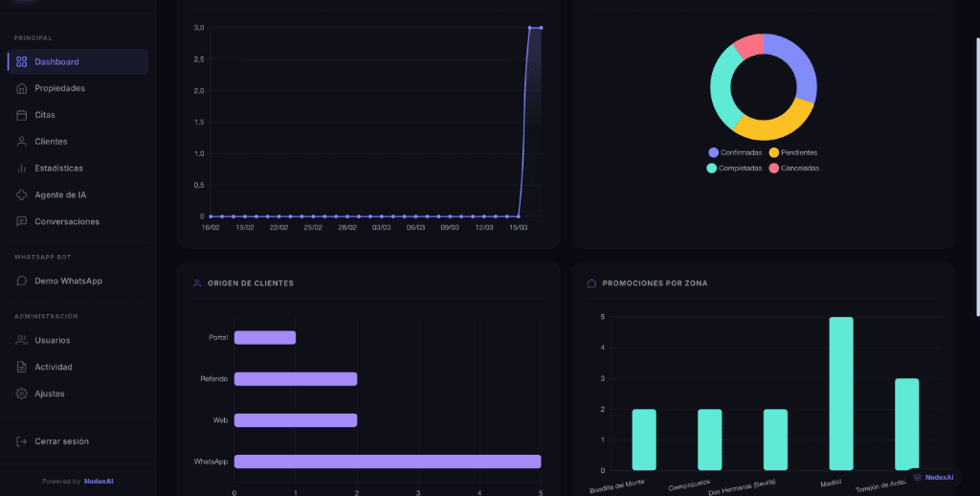
Task: Click the Propiedades house icon
Action: click(22, 88)
